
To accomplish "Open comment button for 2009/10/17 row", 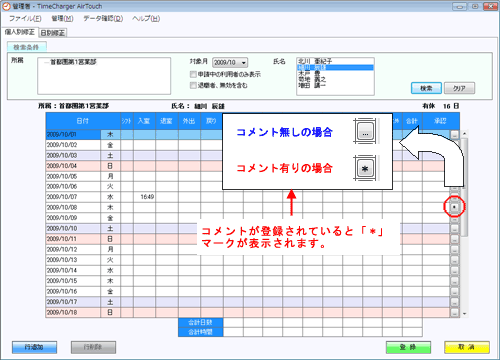I will 454,302.
